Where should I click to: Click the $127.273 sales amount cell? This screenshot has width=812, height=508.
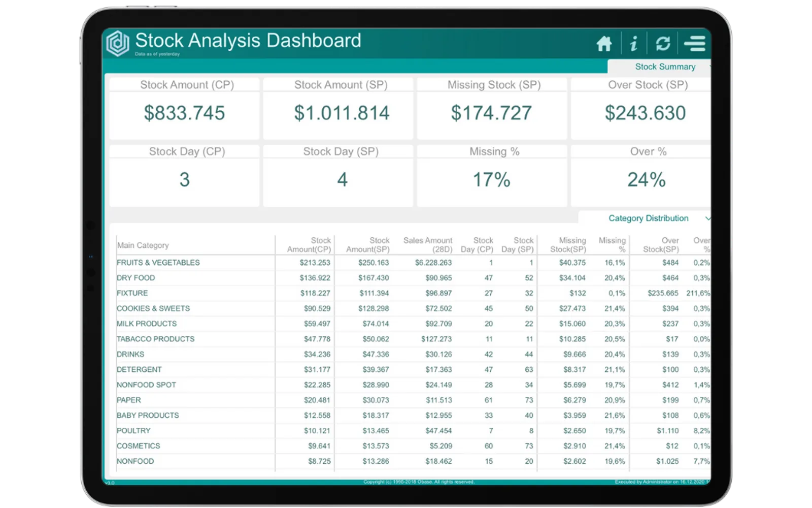(436, 339)
